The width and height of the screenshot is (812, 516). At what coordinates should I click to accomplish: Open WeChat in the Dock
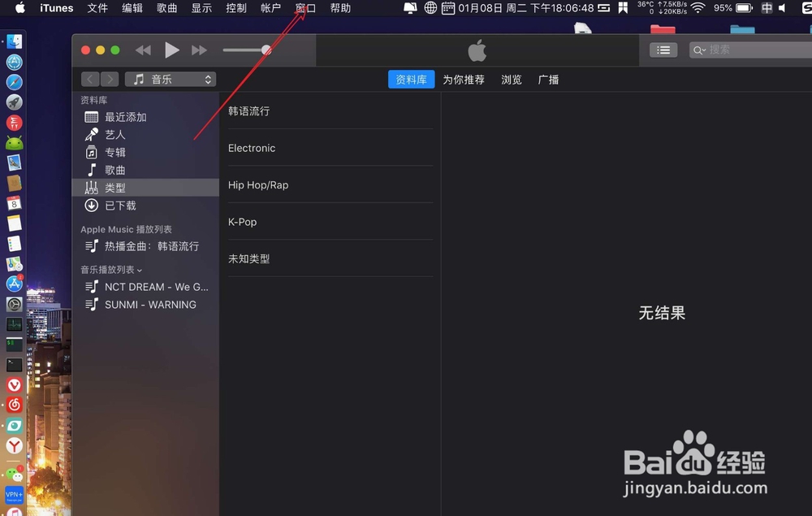click(14, 475)
